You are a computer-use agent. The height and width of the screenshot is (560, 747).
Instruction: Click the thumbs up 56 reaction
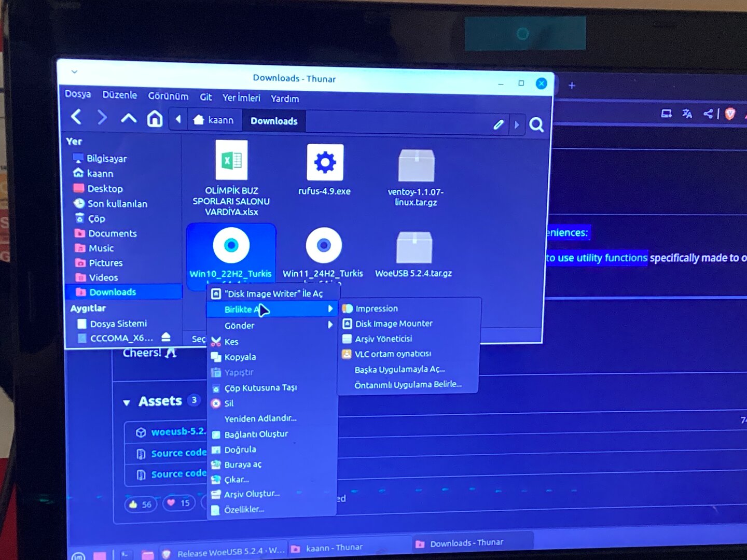[x=141, y=504]
